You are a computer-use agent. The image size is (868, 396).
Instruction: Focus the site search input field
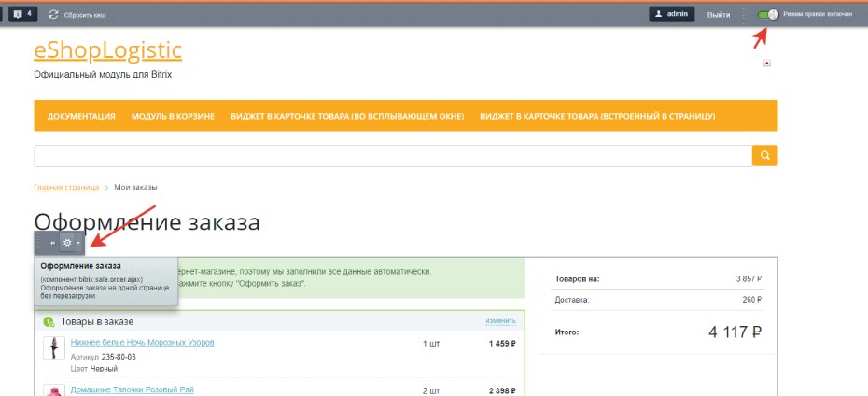point(393,156)
